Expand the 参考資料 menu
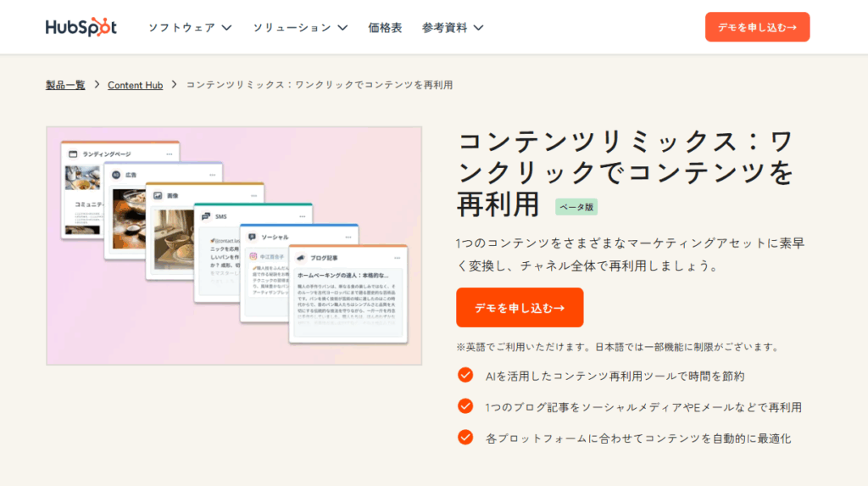Image resolution: width=868 pixels, height=486 pixels. (453, 28)
